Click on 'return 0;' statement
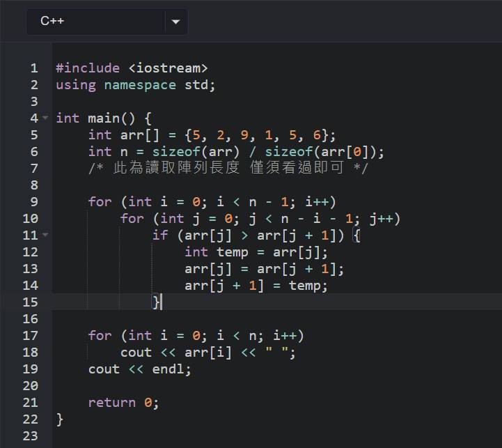 point(123,403)
